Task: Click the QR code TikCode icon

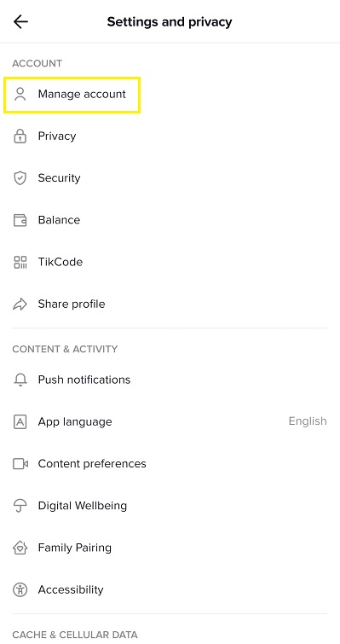Action: 20,262
